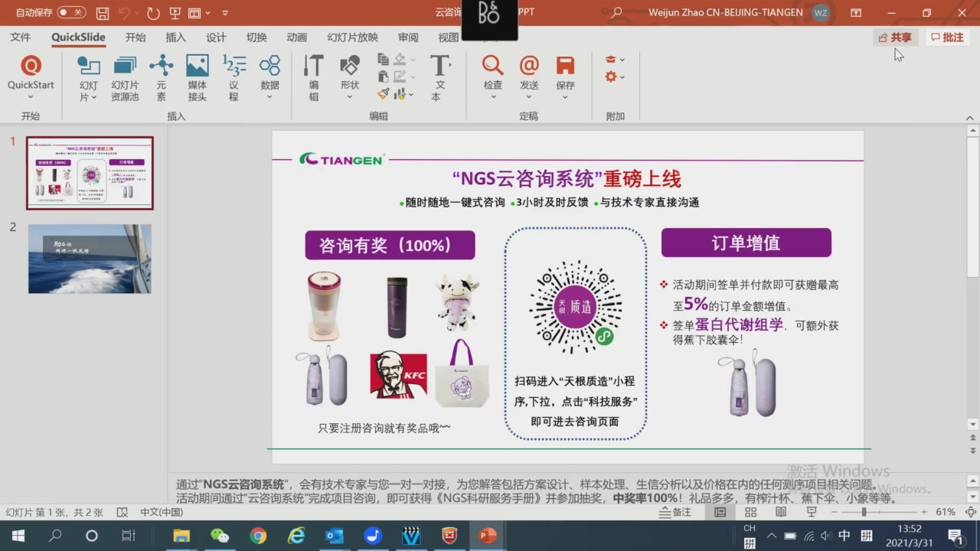This screenshot has width=980, height=551.
Task: Start slideshow from the status bar icon
Action: point(812,512)
